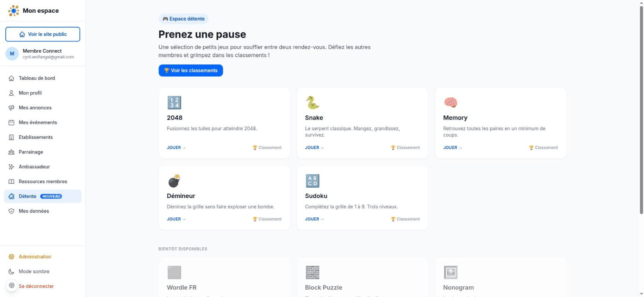Viewport: 644px width, 297px height.
Task: Click the Wordle FR square icon
Action: pyautogui.click(x=174, y=272)
